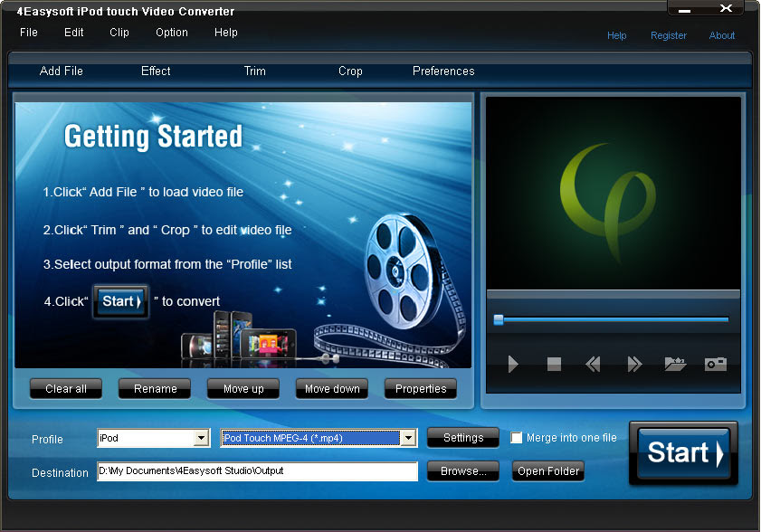761x532 pixels.
Task: Open the Trim tool
Action: [x=254, y=71]
